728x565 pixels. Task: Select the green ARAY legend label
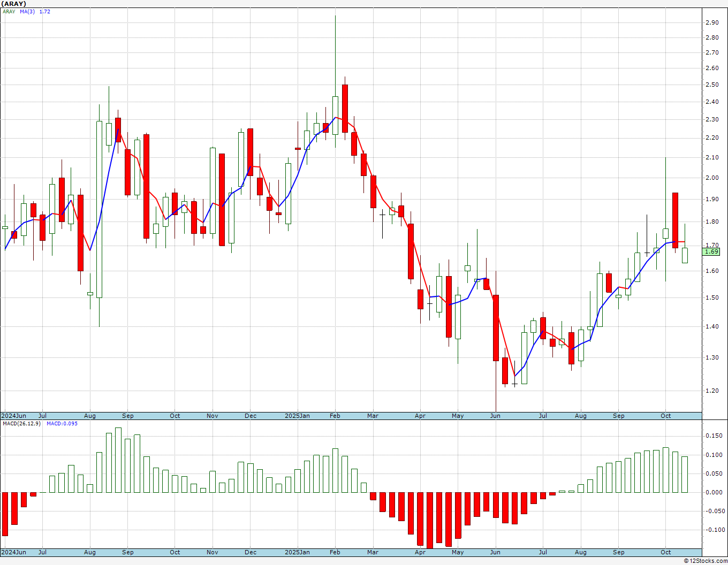(x=9, y=11)
